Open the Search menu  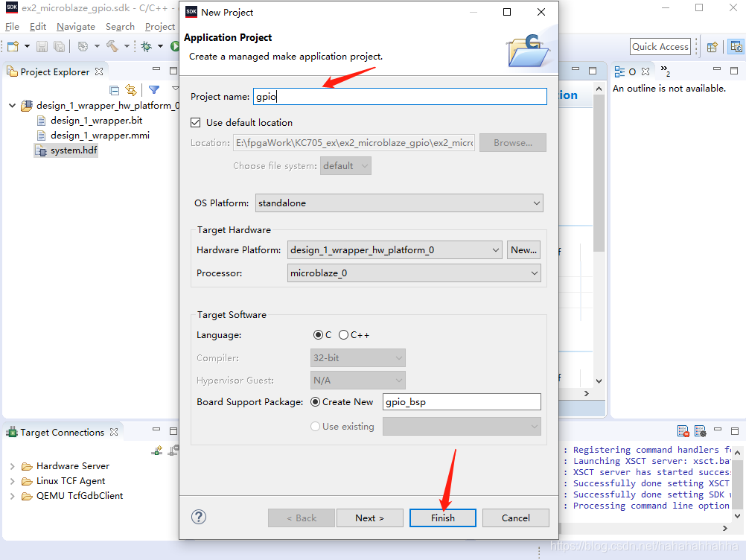click(120, 27)
